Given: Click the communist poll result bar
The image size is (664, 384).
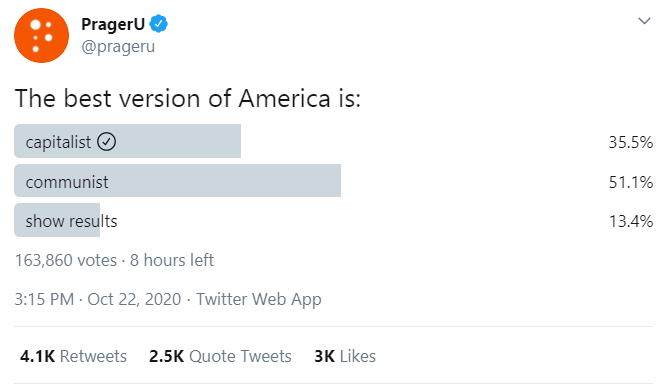Looking at the screenshot, I should 177,180.
